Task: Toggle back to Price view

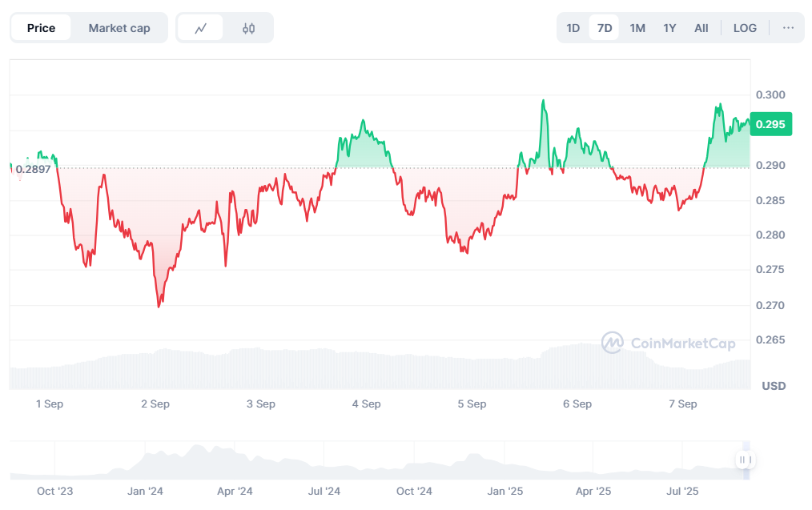Action: click(41, 27)
